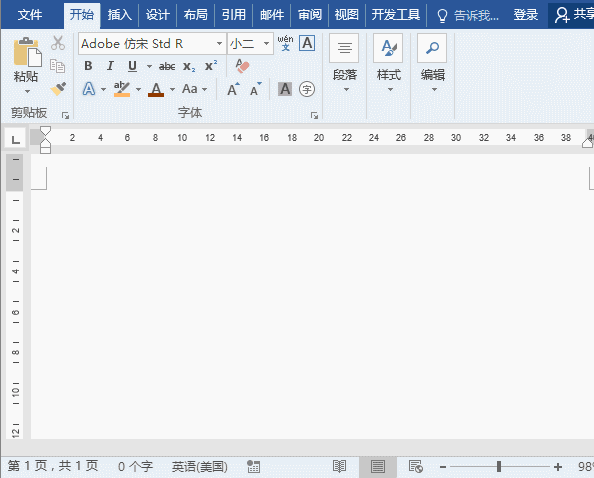The height and width of the screenshot is (478, 594).
Task: Toggle Strikethrough abc formatting
Action: tap(167, 66)
